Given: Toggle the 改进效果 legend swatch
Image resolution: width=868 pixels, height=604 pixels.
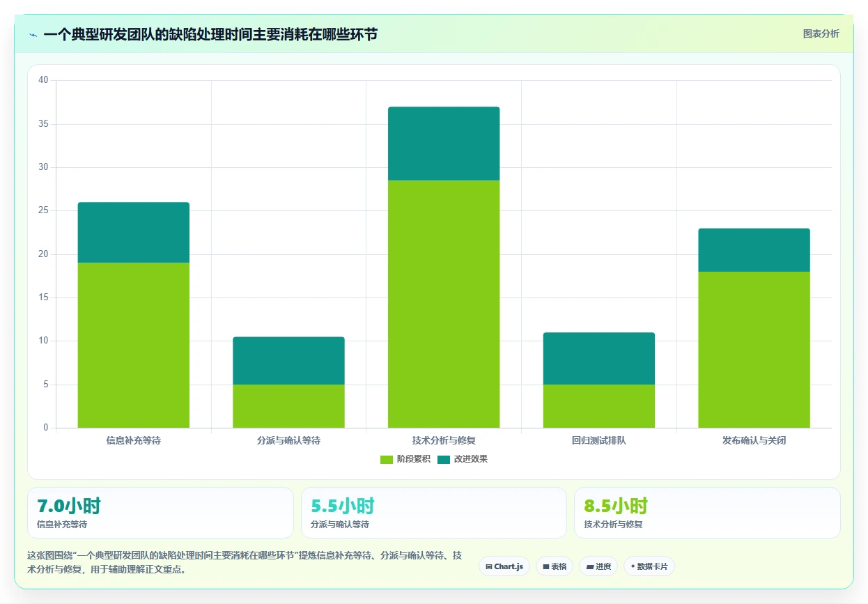Looking at the screenshot, I should coord(444,459).
